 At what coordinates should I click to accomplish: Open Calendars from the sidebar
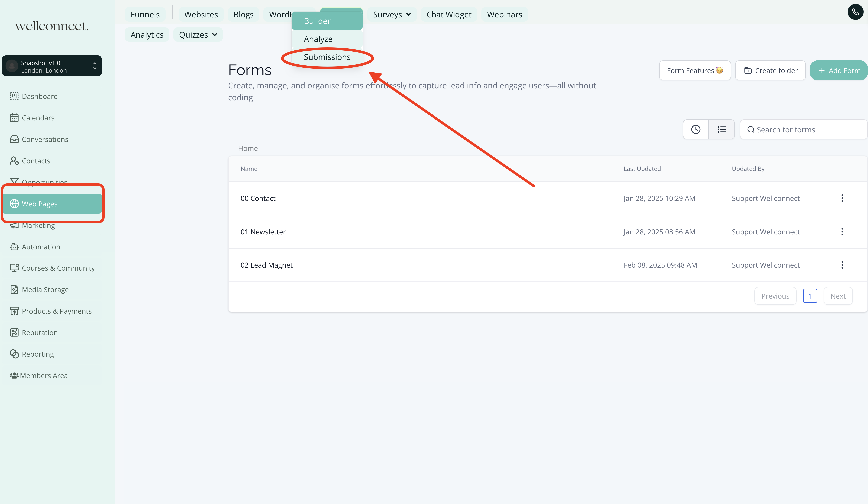point(38,118)
